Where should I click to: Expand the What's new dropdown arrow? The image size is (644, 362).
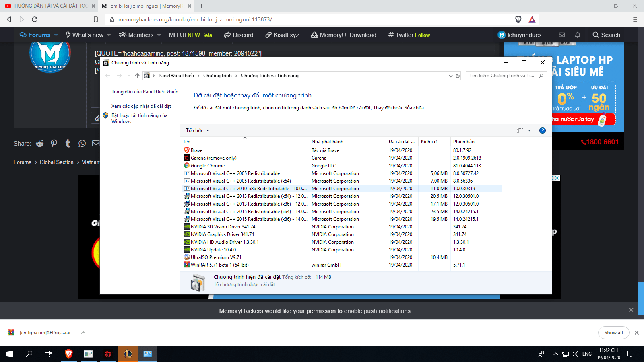click(109, 35)
